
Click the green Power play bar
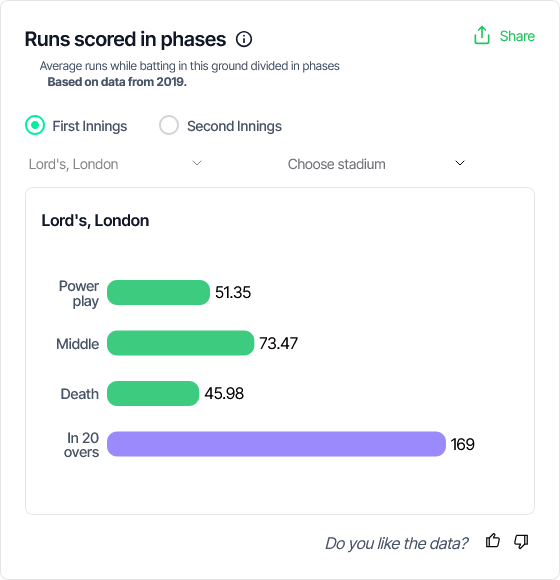(158, 293)
